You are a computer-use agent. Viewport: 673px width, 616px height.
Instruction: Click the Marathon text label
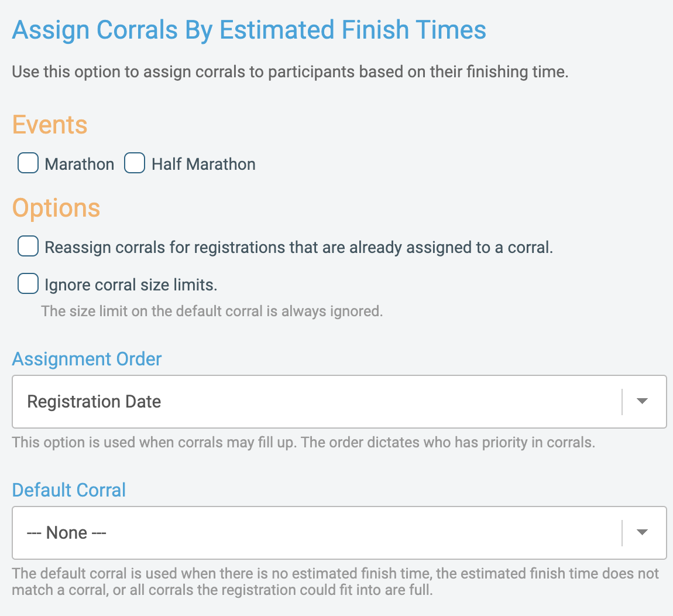79,164
